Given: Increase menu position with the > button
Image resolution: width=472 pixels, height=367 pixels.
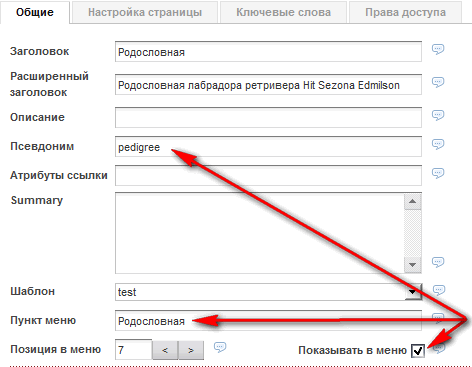Looking at the screenshot, I should [x=191, y=350].
